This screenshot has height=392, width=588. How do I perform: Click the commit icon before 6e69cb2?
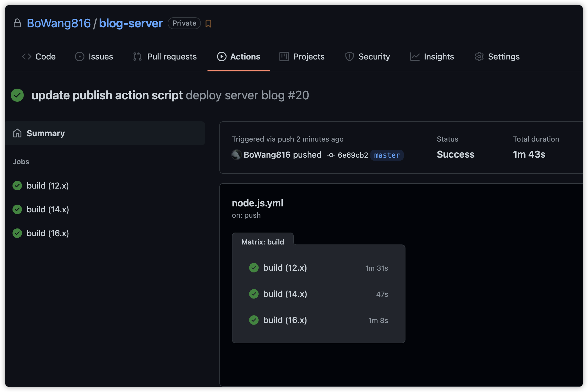pos(331,155)
